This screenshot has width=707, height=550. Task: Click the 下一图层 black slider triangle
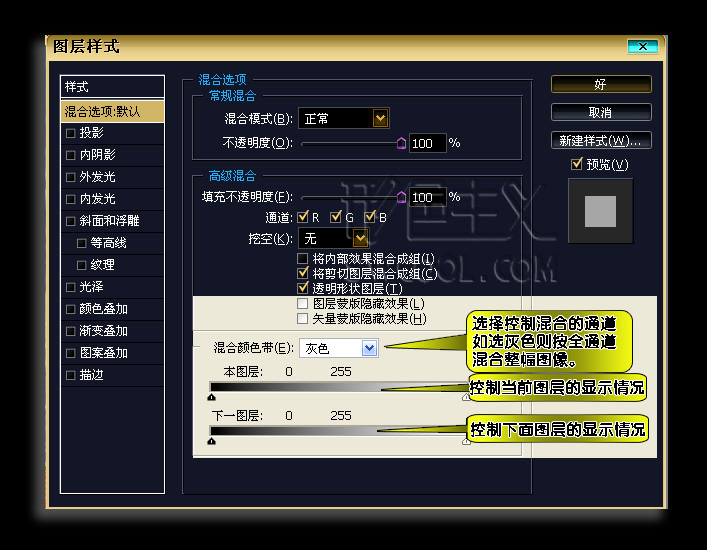click(211, 441)
